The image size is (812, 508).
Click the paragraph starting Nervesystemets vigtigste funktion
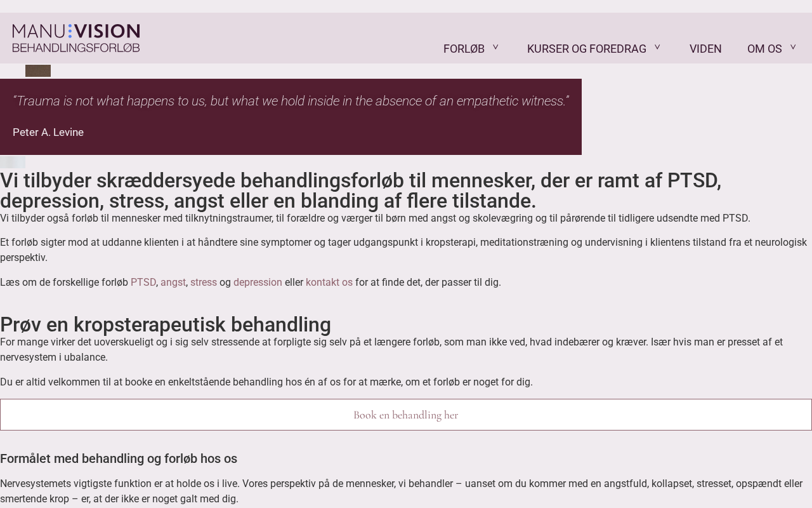[401, 491]
